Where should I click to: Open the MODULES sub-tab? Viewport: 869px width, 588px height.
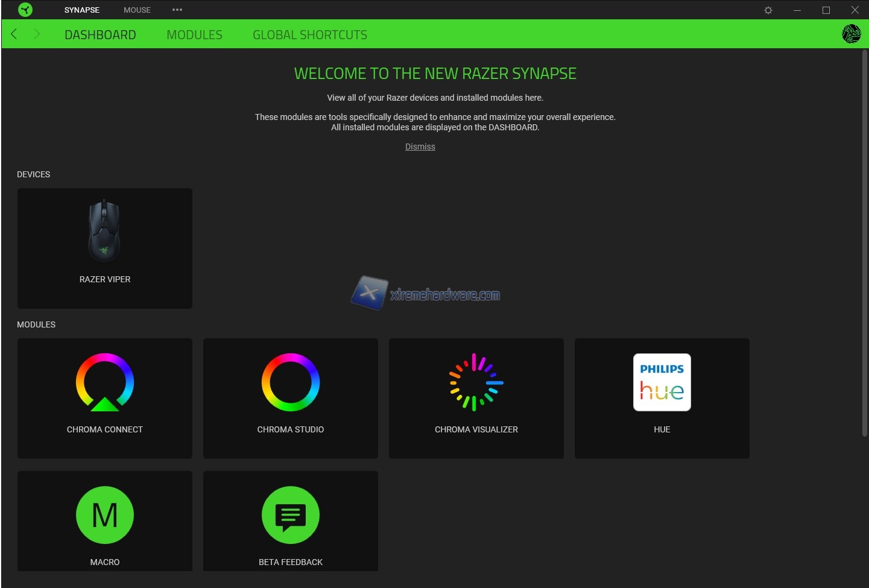click(x=194, y=35)
